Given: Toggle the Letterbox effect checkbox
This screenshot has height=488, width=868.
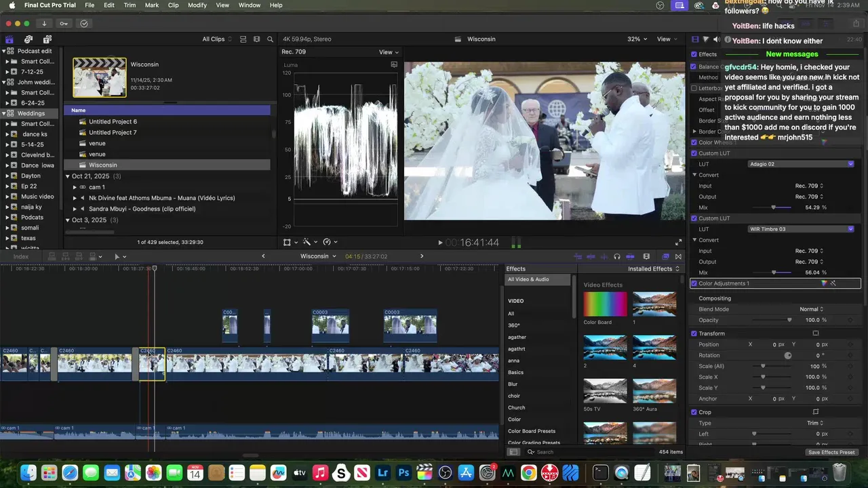Looking at the screenshot, I should click(x=694, y=88).
